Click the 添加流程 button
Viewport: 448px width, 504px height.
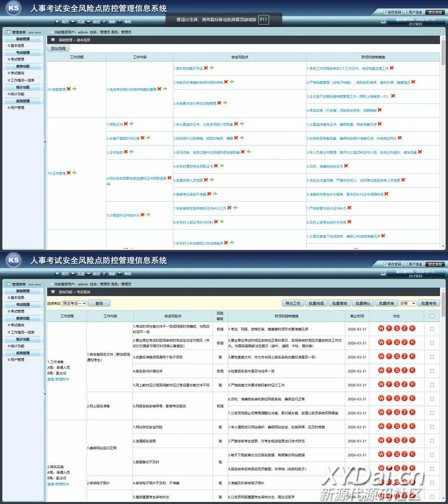click(59, 48)
